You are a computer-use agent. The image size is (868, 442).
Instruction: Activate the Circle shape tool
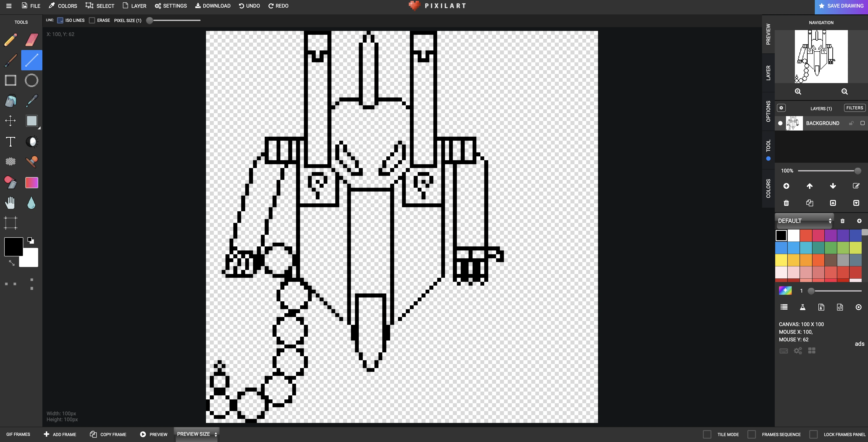click(x=31, y=80)
